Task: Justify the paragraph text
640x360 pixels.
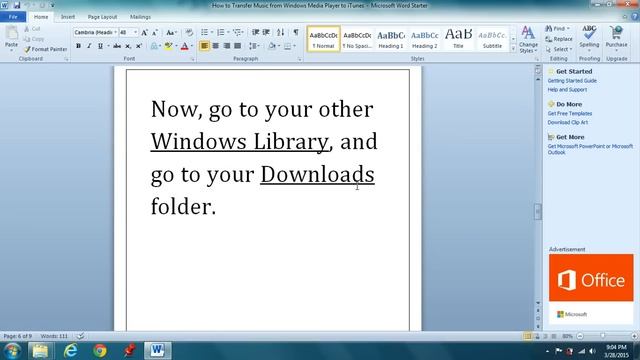Action: pyautogui.click(x=238, y=46)
